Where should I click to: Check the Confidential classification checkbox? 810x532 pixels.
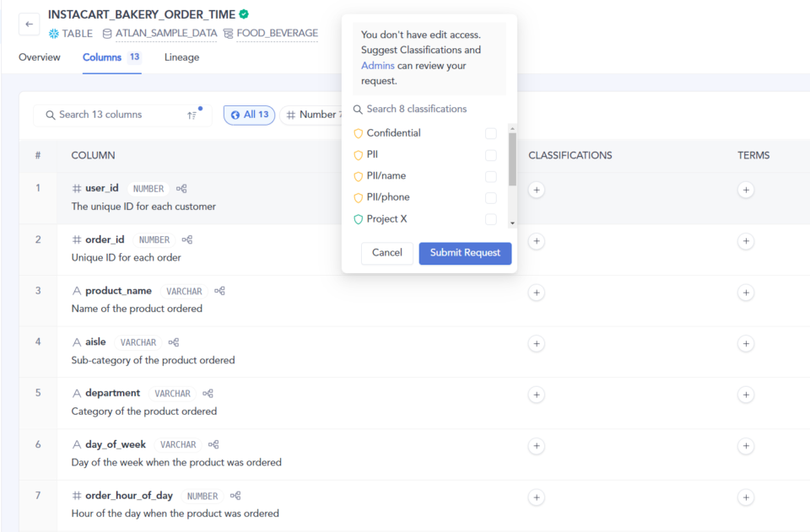[x=490, y=133]
